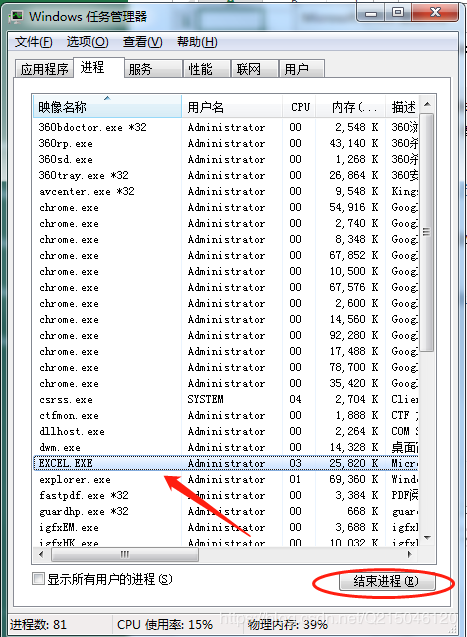Close the Task Manager window

[435, 13]
